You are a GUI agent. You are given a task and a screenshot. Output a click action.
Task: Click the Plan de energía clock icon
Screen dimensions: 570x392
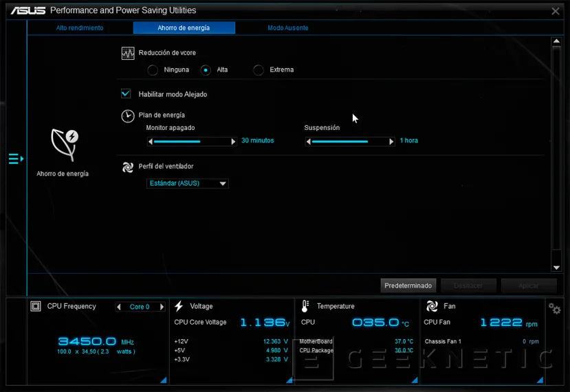tap(128, 116)
